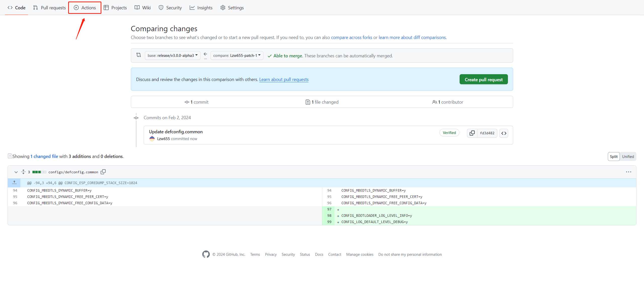Click the GitHub logo in footer

point(206,255)
